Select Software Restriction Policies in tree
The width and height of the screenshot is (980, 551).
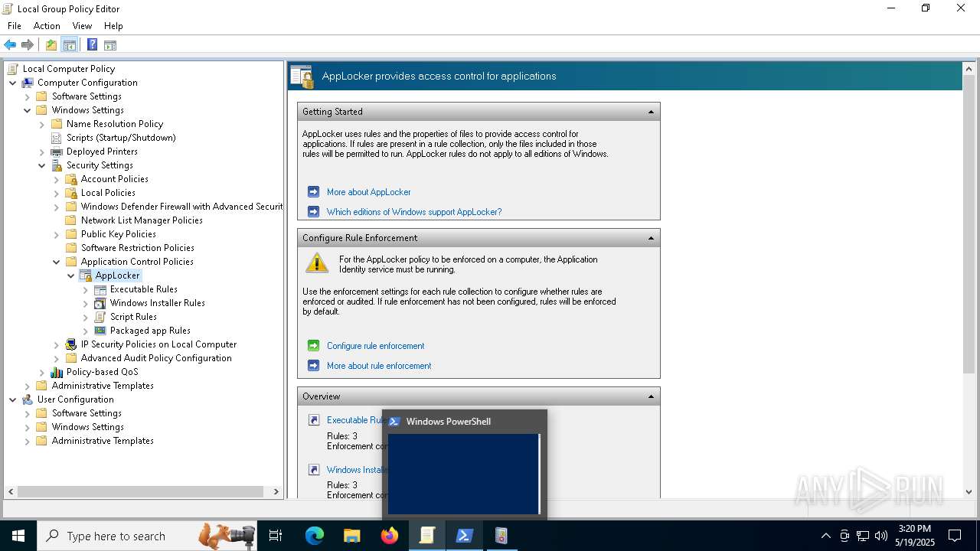click(138, 248)
